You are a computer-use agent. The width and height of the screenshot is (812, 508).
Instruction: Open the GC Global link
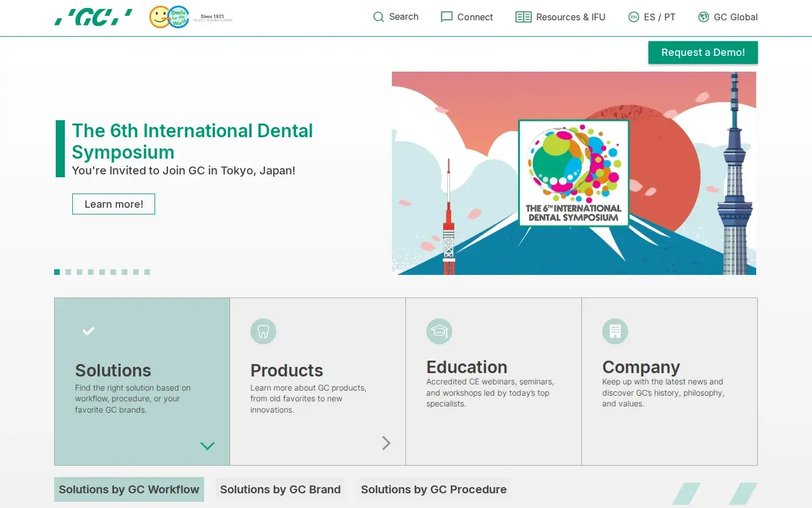[728, 17]
